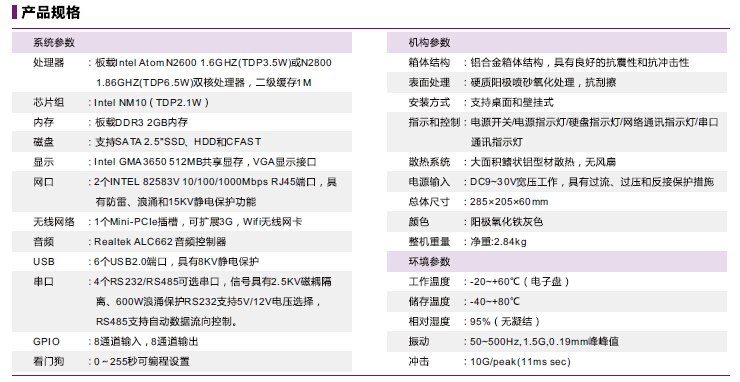Click Realtek ALC662 音频控制器 text
The height and width of the screenshot is (382, 740).
(x=160, y=242)
